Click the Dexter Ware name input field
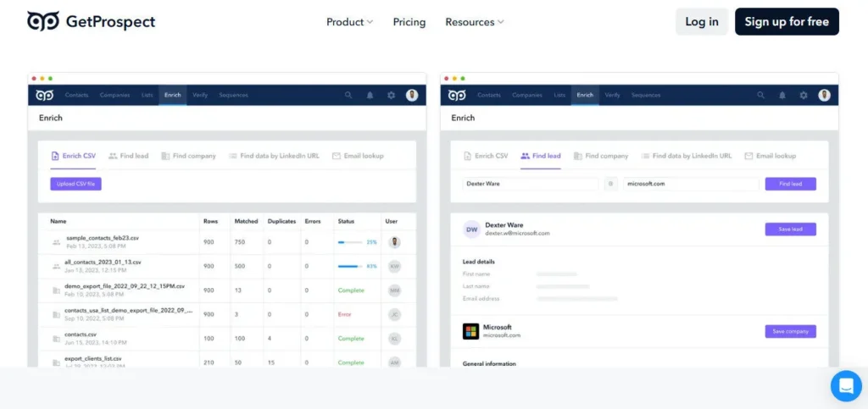868x409 pixels. tap(531, 184)
